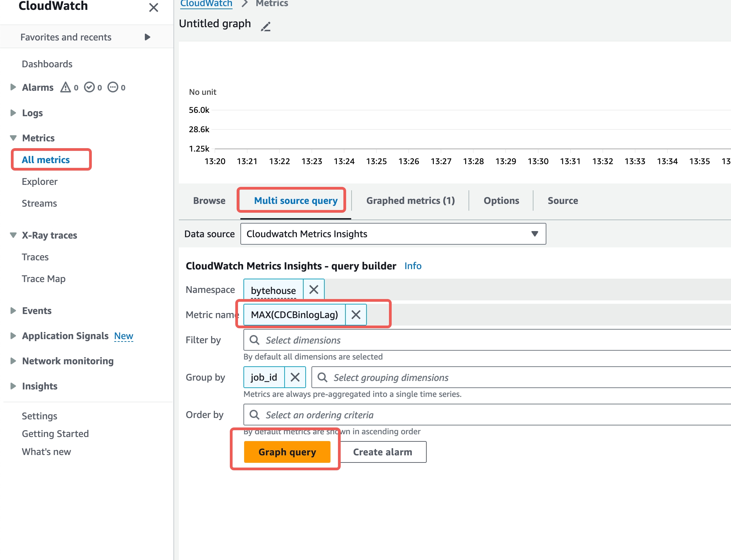Click the Select grouping dimensions field

pos(521,377)
